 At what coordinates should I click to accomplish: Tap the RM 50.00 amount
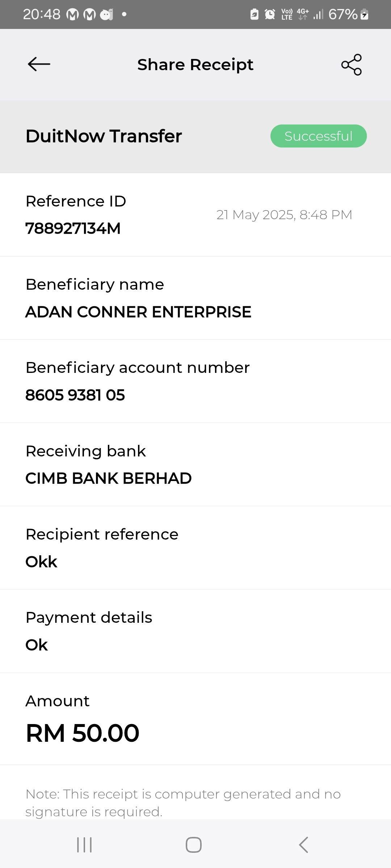[83, 733]
